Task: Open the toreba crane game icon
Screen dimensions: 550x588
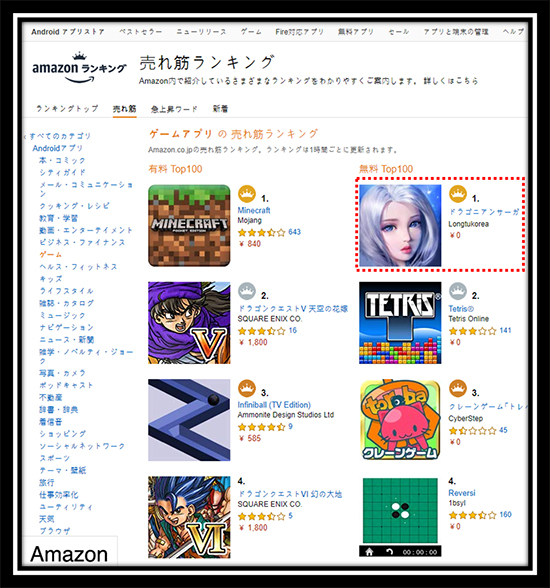Action: 400,420
